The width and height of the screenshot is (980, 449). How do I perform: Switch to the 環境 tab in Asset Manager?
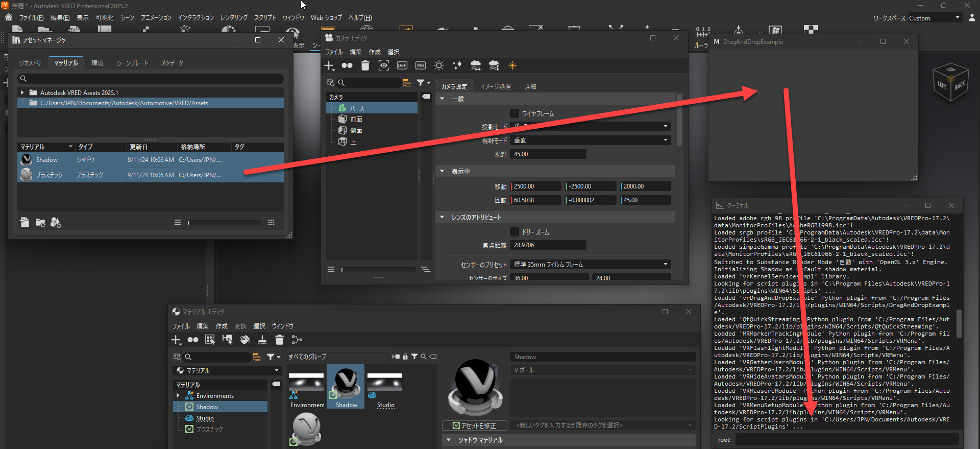pos(97,63)
